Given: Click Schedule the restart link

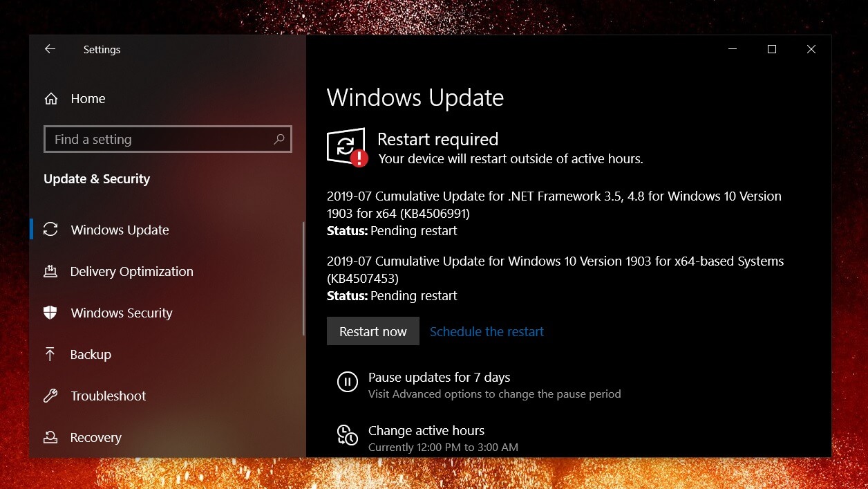Looking at the screenshot, I should pyautogui.click(x=487, y=331).
